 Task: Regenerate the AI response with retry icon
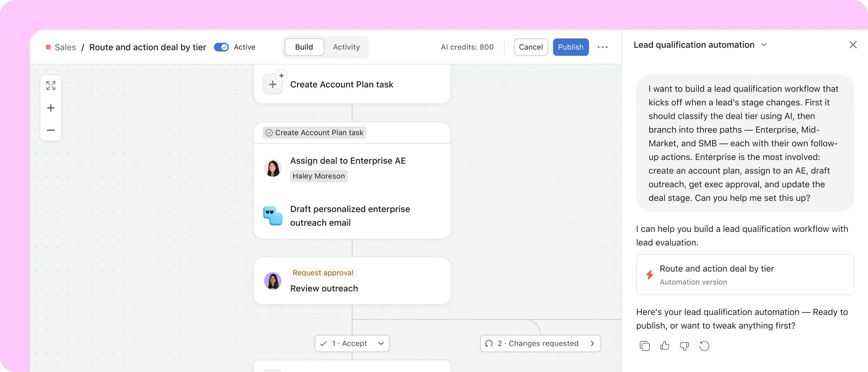coord(704,346)
